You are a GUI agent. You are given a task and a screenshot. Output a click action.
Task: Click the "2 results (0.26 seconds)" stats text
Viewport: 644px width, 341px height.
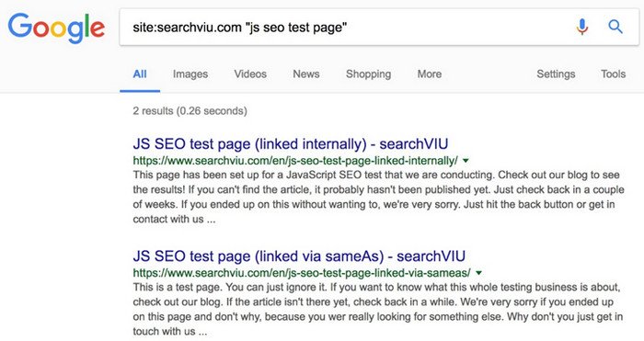[190, 111]
